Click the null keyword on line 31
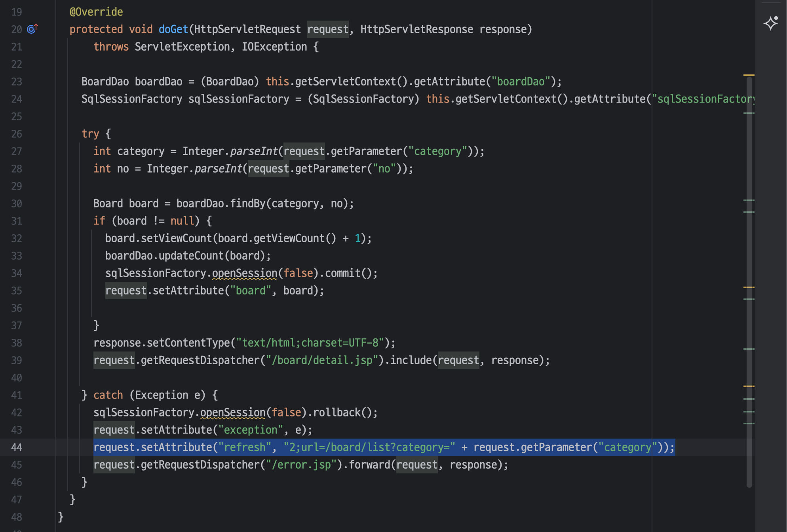Screen dimensions: 787x532 tap(182, 221)
